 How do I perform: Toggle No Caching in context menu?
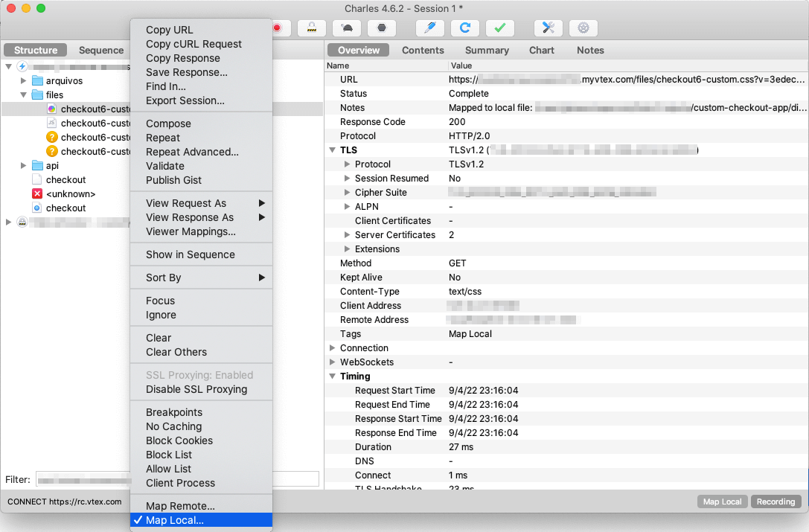pos(201,426)
